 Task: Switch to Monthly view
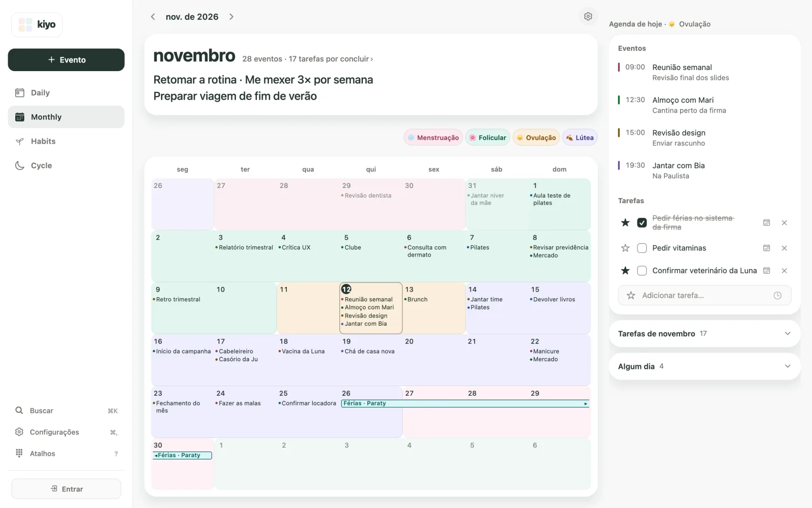coord(66,117)
